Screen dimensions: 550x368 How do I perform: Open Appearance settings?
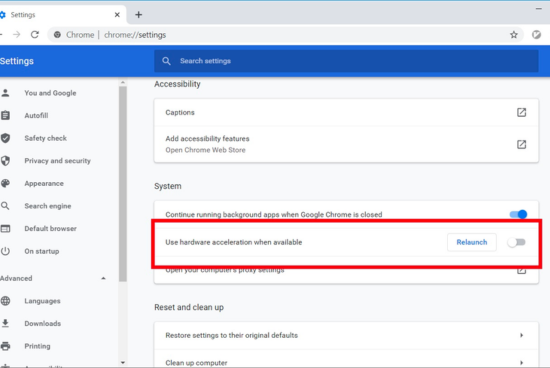point(44,183)
